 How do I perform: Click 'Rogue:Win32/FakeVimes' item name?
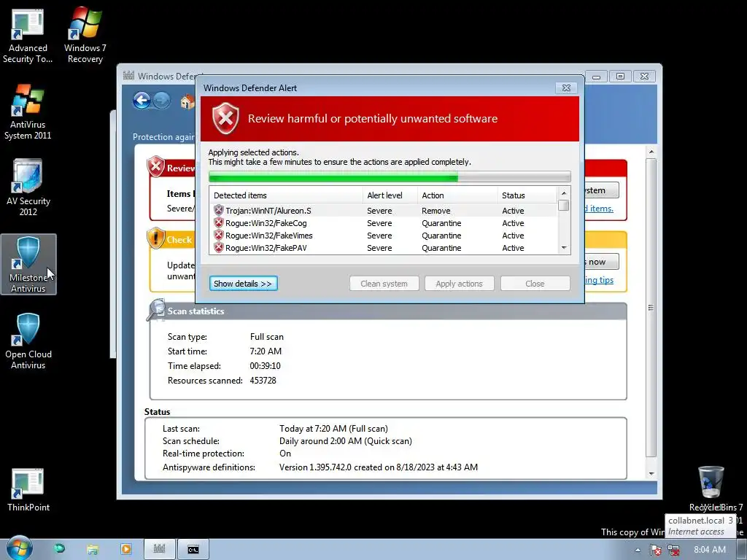click(x=268, y=236)
